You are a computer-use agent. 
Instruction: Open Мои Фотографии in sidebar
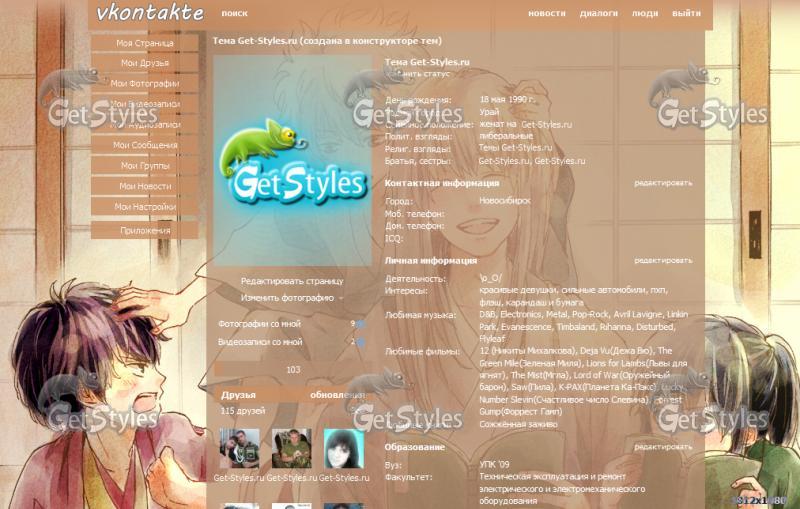point(145,83)
